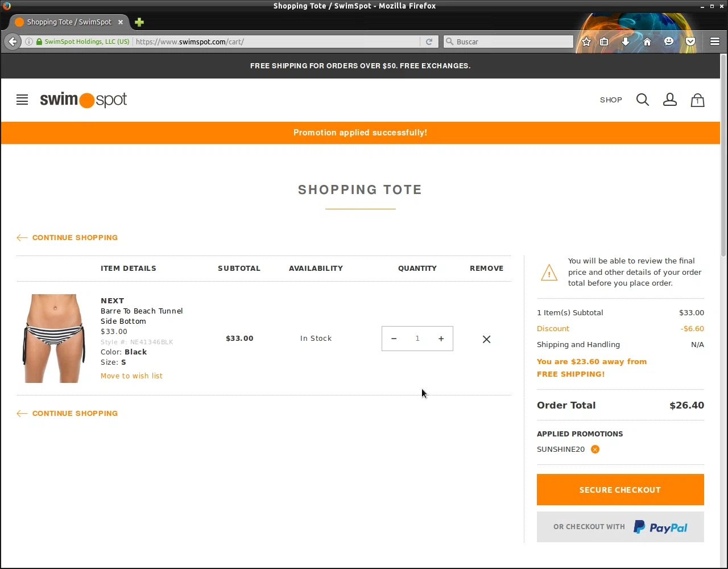
Task: Open the shopping tote bag icon
Action: (697, 100)
